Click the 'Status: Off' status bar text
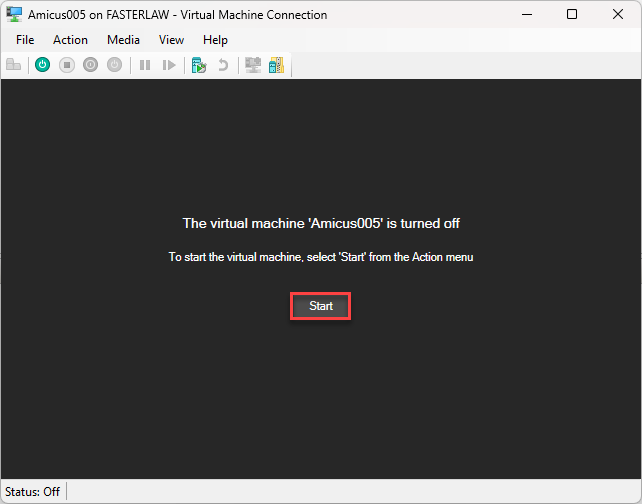642x504 pixels. tap(32, 491)
